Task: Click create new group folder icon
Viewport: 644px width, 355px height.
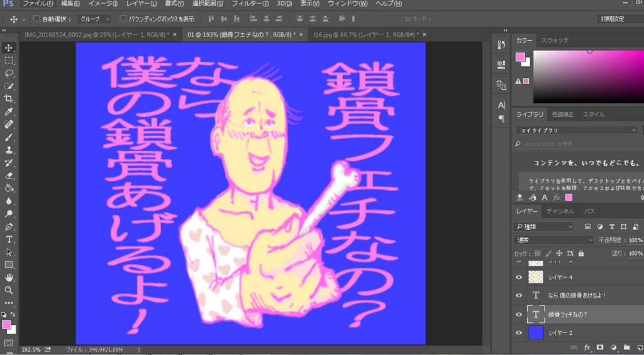Action: point(626,347)
